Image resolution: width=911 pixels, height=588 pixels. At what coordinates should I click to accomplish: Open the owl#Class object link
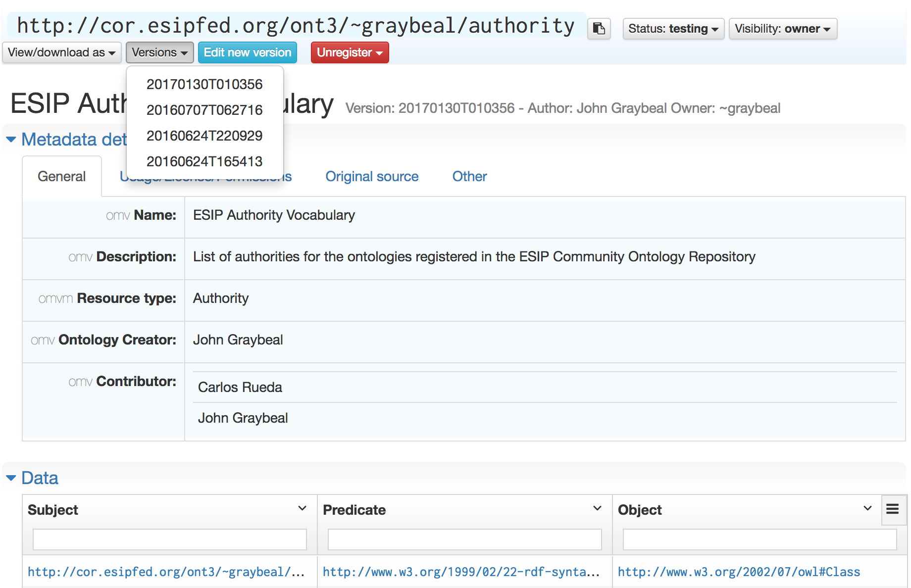[x=739, y=572]
